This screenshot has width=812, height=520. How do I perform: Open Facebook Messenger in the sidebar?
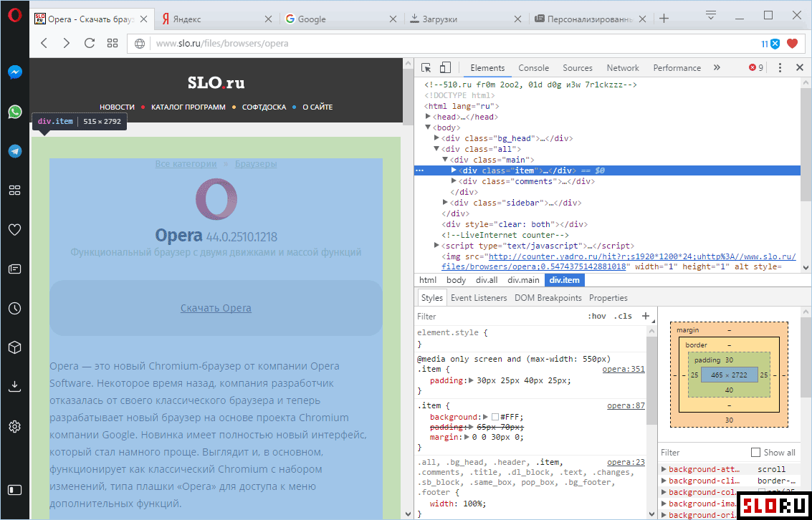click(x=14, y=72)
